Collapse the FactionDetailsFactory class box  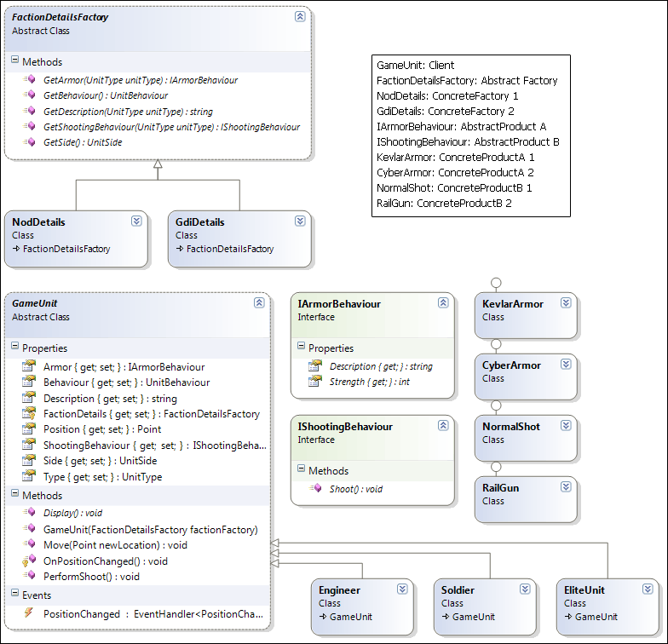coord(300,17)
